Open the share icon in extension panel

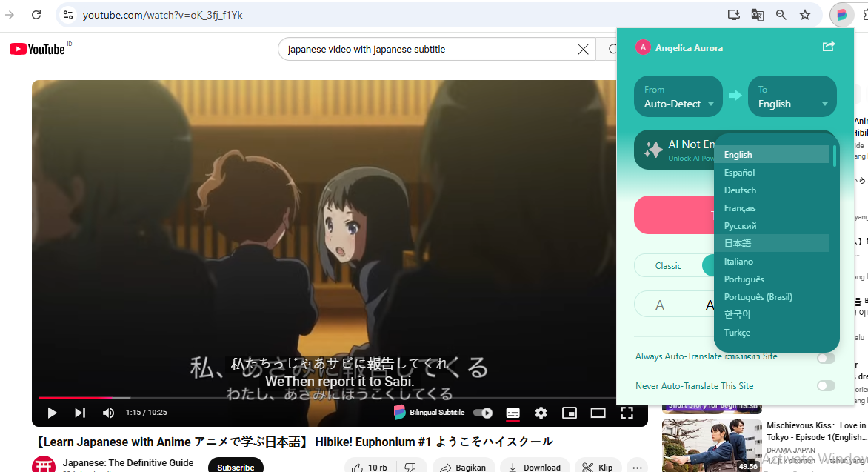click(828, 46)
